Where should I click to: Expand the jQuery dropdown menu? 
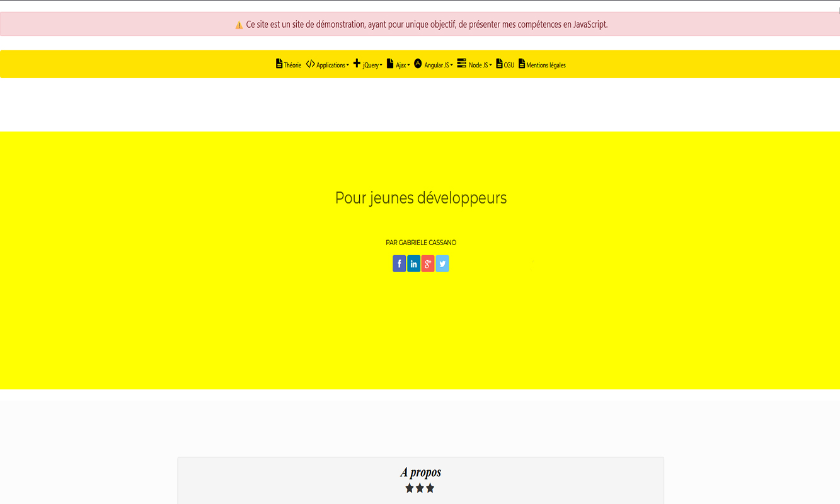click(x=372, y=65)
